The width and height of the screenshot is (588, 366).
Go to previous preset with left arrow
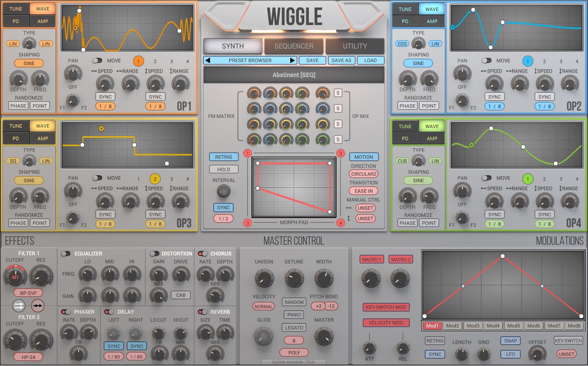pos(208,61)
